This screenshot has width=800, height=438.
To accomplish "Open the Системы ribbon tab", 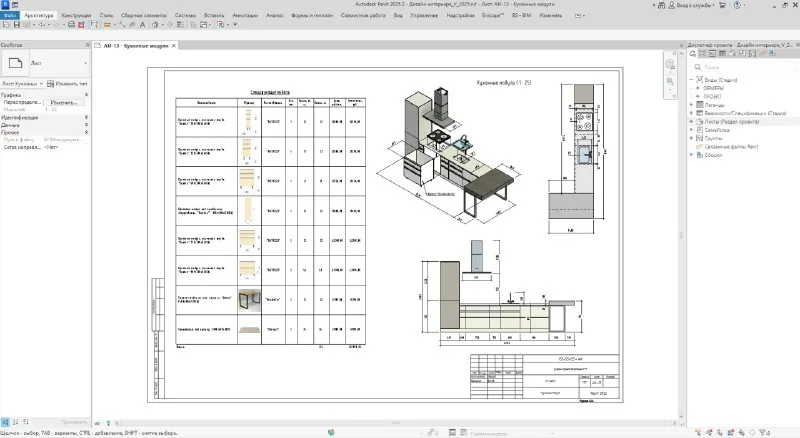I will pyautogui.click(x=185, y=15).
